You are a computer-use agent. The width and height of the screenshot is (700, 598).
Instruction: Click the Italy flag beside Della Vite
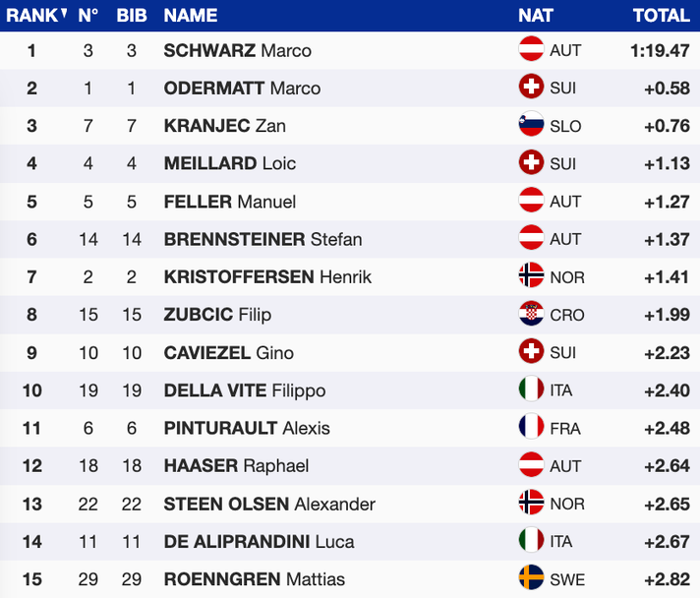(531, 389)
